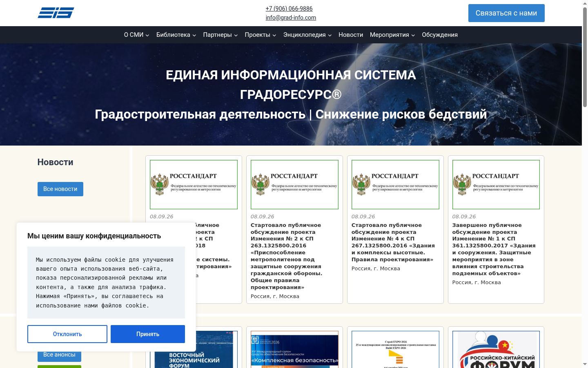Open Росстандарт image of СП 267.1325800.2016 news
This screenshot has width=588, height=368.
point(395,184)
